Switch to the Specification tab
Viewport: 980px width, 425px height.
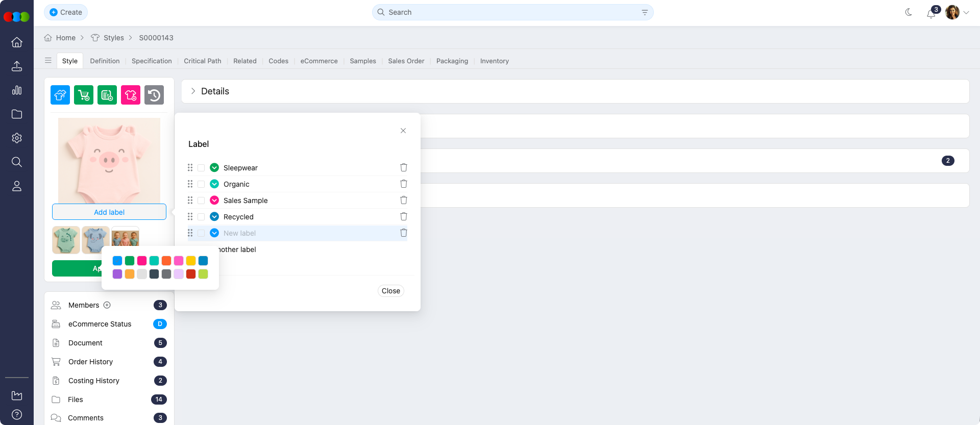[x=152, y=61]
